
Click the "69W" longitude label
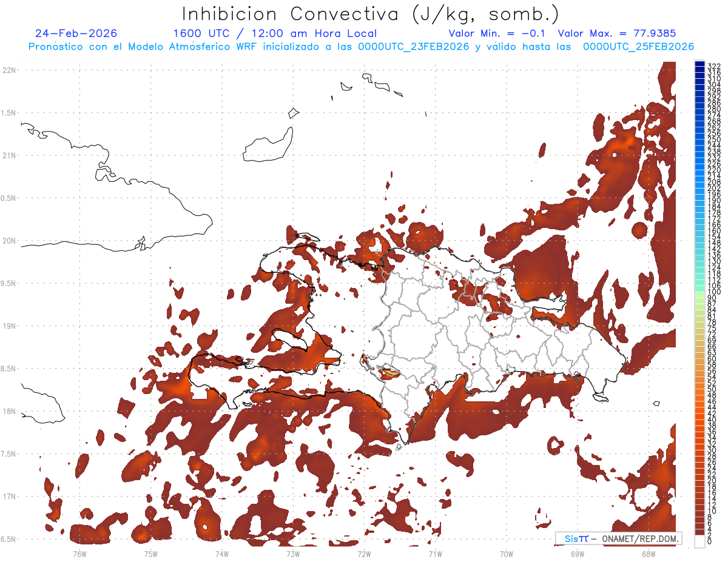click(578, 553)
